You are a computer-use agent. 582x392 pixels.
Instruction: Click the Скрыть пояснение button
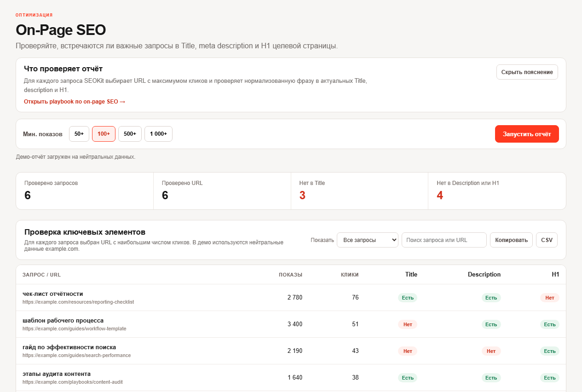[527, 72]
